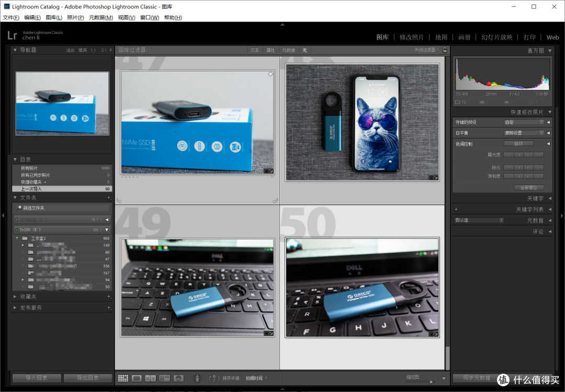Set navigator zoom to 填满
This screenshot has width=565, height=392.
pos(83,50)
